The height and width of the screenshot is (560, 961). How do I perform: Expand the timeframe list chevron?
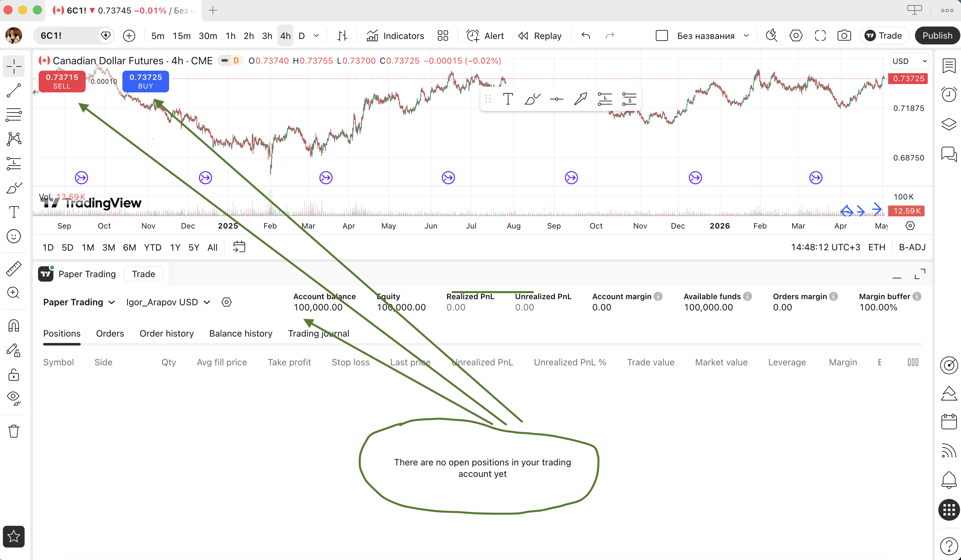click(x=316, y=35)
